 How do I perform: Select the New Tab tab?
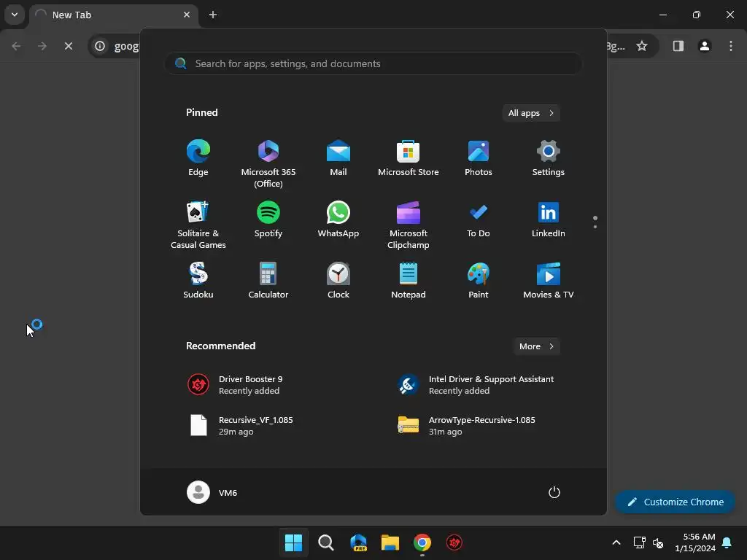pos(113,15)
